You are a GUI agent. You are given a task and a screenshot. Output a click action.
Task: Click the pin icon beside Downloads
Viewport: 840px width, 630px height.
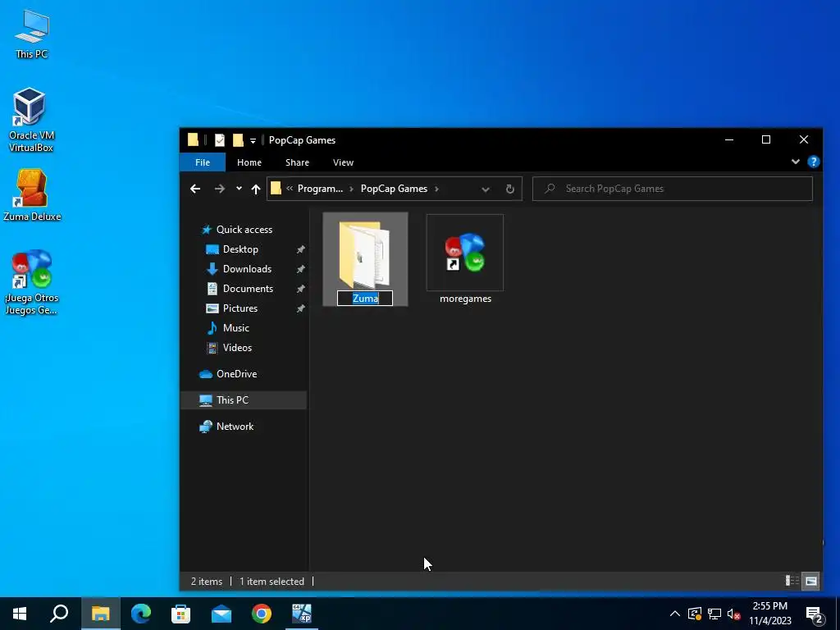click(300, 269)
